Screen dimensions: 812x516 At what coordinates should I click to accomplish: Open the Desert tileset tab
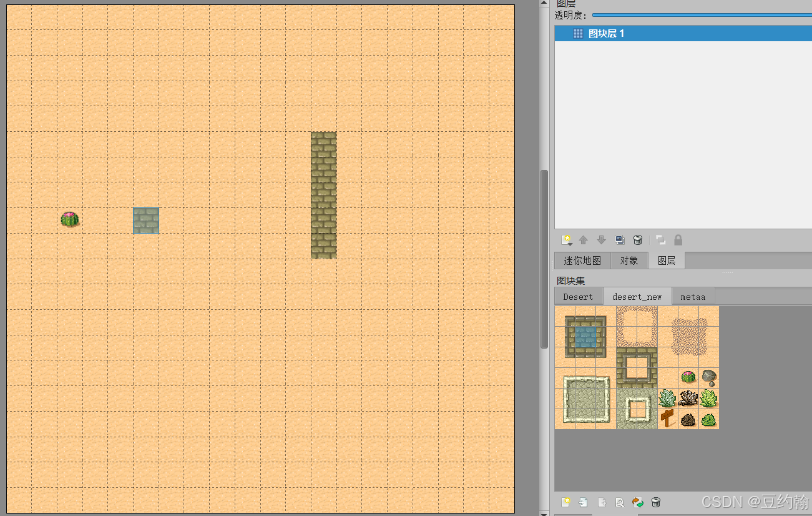click(579, 297)
